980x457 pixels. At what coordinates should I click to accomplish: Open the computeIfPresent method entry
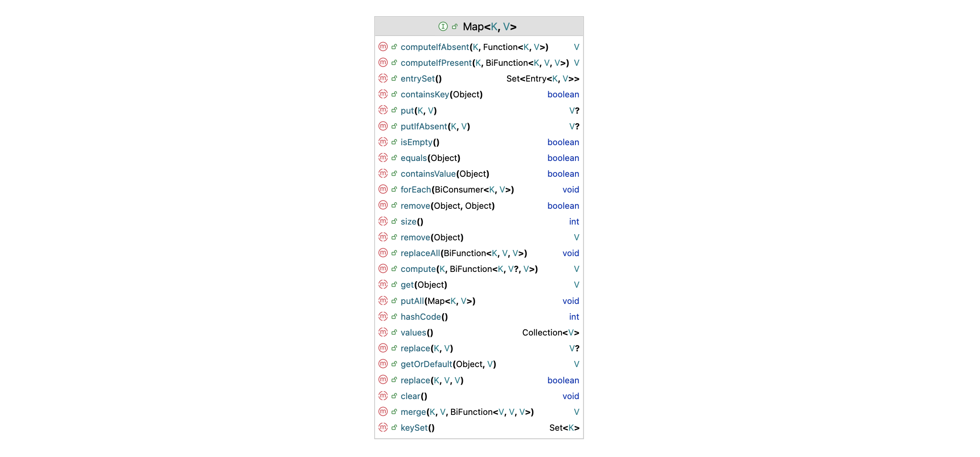436,63
